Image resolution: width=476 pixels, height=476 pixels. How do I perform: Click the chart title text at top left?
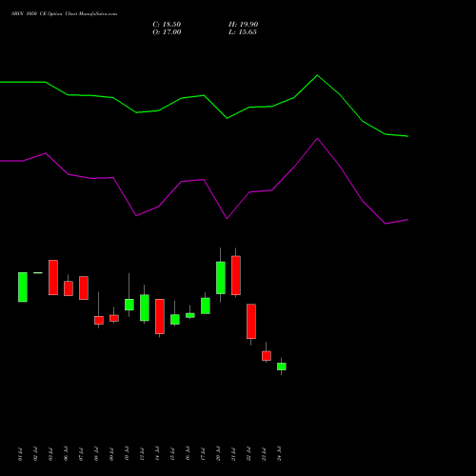tap(64, 14)
